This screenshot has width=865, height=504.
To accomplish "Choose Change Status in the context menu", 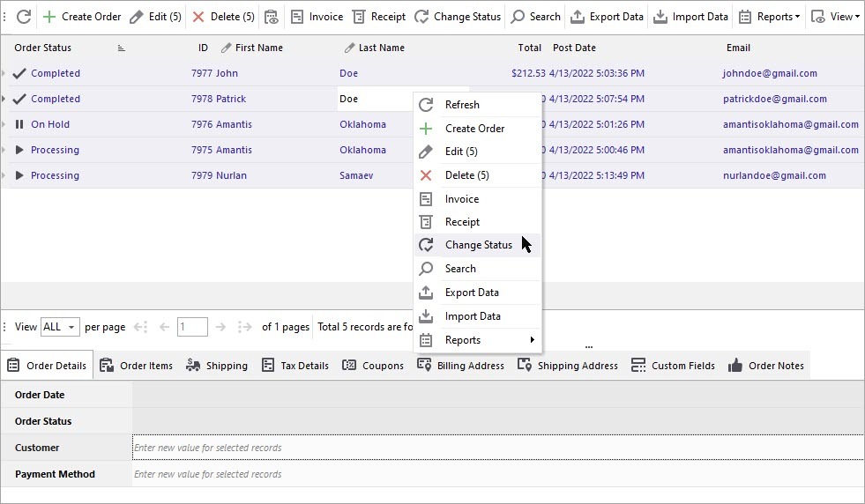I will click(x=478, y=245).
